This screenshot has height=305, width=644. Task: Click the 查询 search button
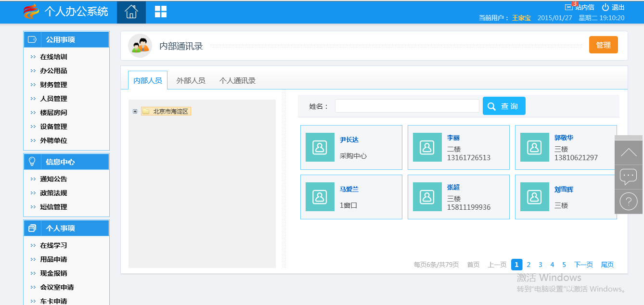(504, 106)
